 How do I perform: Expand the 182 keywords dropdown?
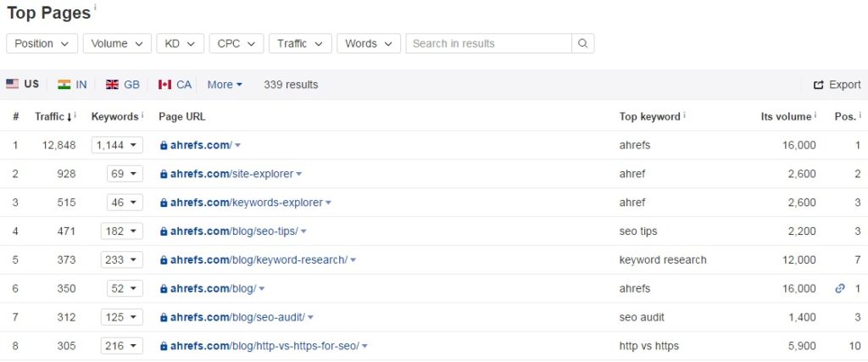click(122, 231)
